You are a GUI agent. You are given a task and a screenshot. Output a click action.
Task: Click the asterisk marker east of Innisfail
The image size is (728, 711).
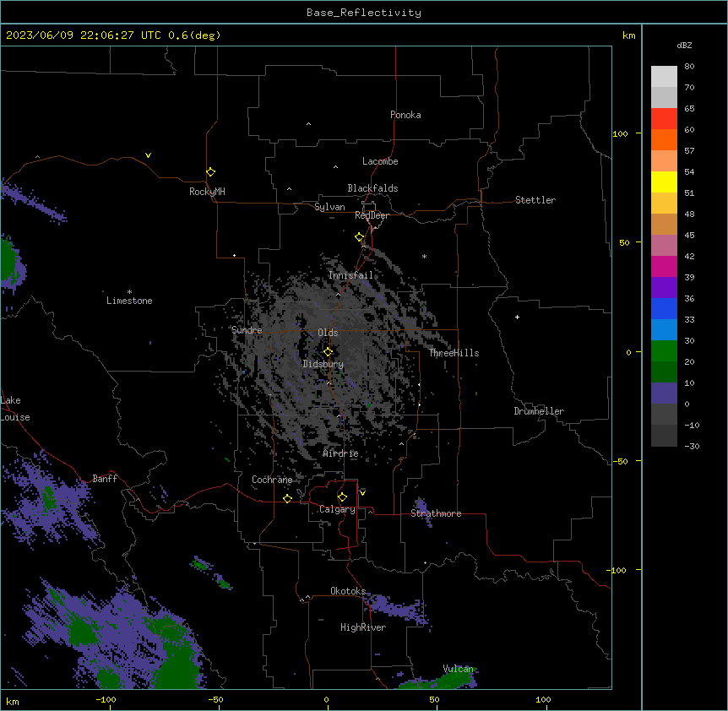(424, 256)
